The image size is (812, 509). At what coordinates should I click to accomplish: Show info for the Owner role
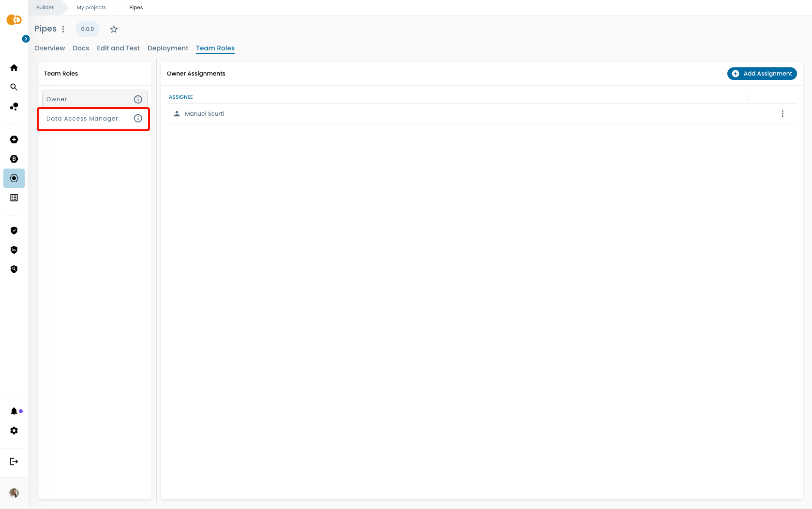138,99
